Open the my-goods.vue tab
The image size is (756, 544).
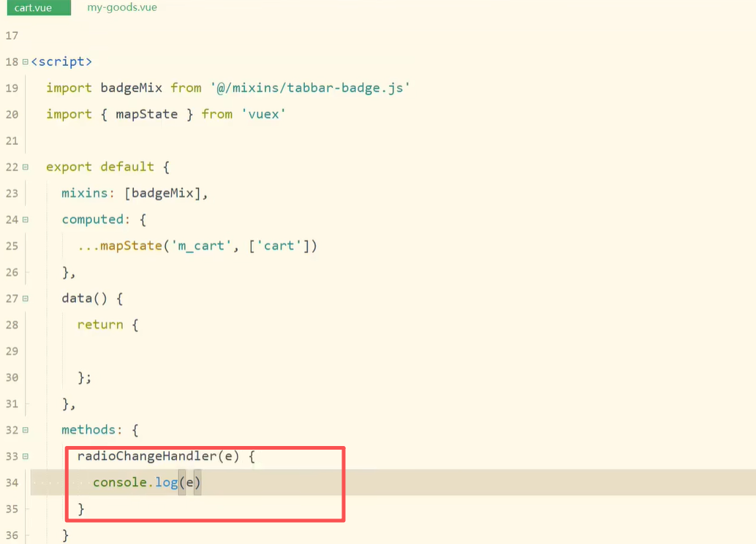tap(122, 8)
